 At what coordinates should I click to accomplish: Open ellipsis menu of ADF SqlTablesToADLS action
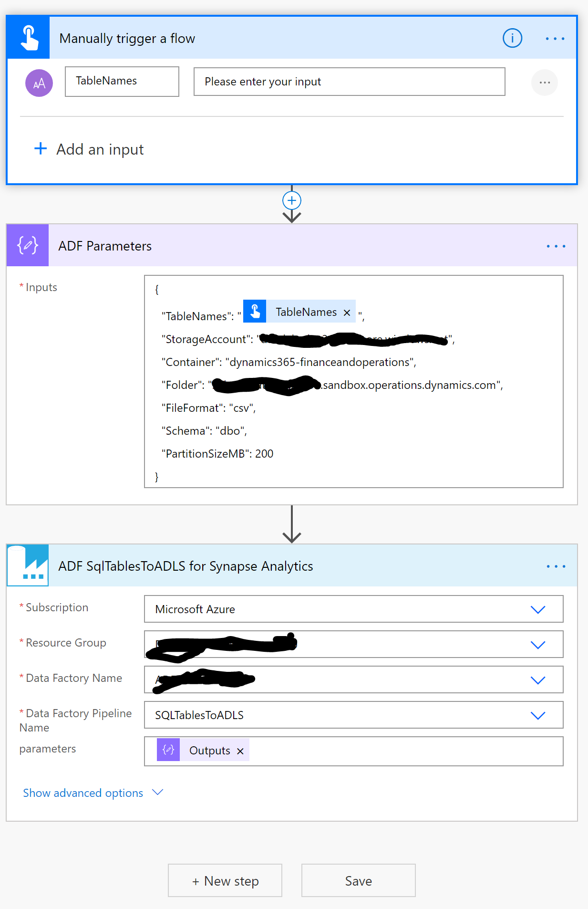556,566
